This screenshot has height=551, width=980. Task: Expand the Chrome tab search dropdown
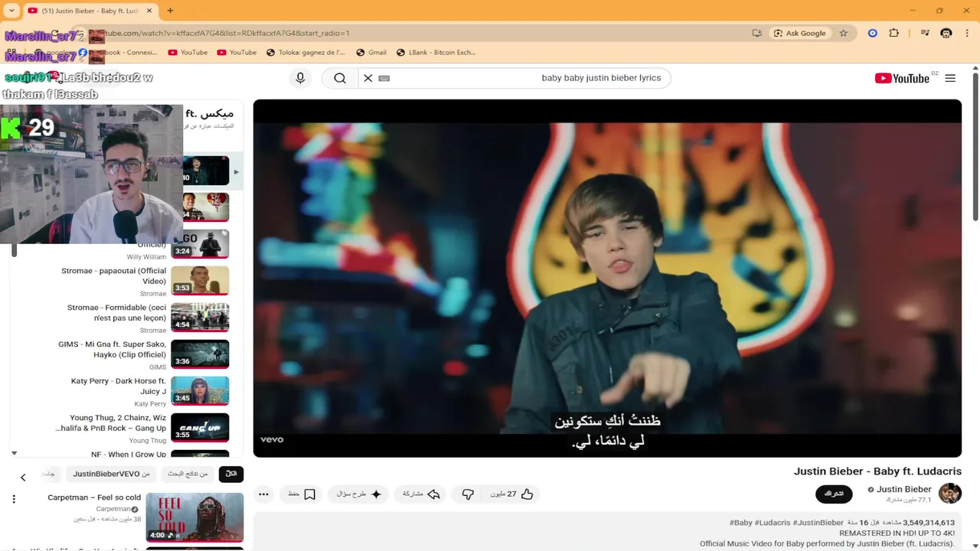coord(11,11)
